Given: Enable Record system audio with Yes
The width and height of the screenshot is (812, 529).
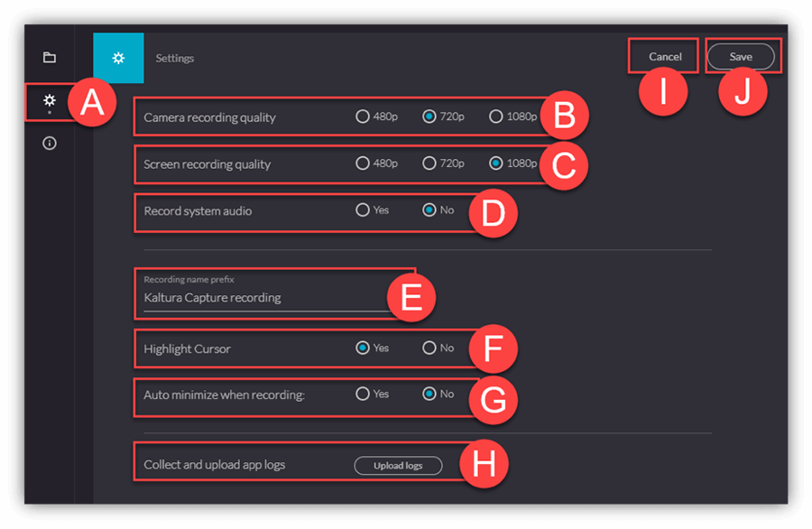Looking at the screenshot, I should tap(363, 209).
